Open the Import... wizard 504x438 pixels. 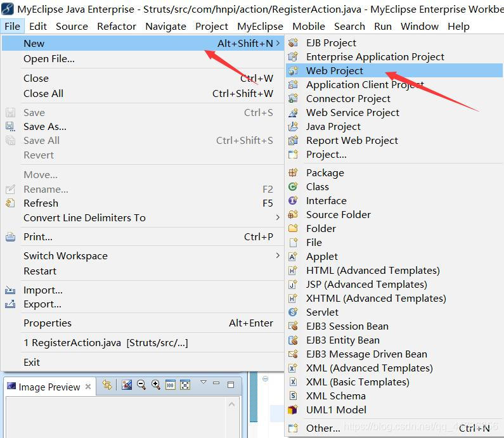(x=143, y=290)
